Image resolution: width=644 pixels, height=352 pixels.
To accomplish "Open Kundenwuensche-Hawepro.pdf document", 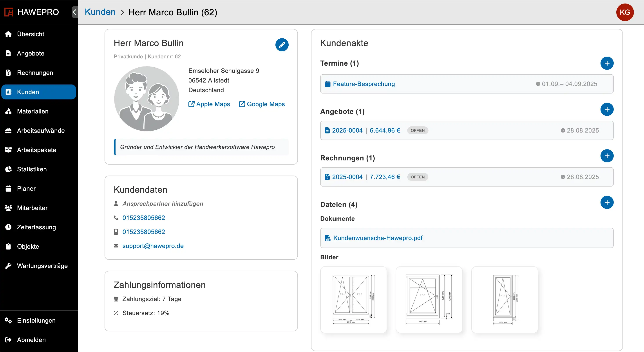I will click(x=467, y=238).
